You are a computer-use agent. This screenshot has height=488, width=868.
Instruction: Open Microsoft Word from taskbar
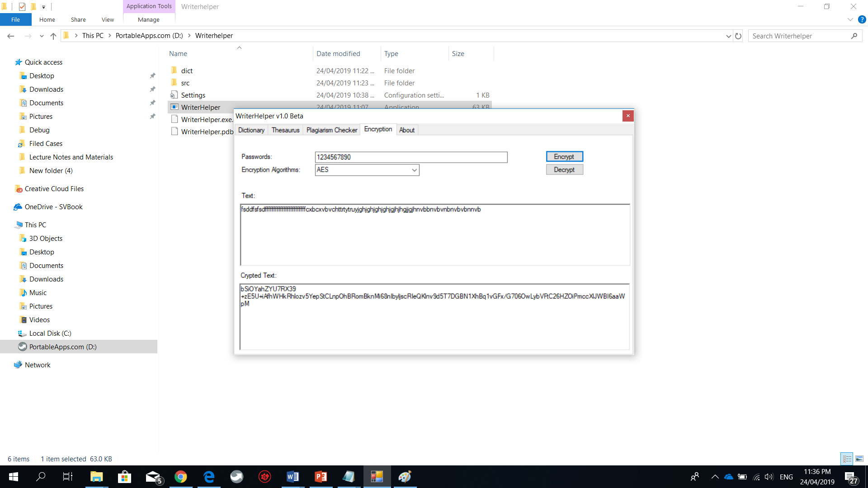click(x=292, y=477)
